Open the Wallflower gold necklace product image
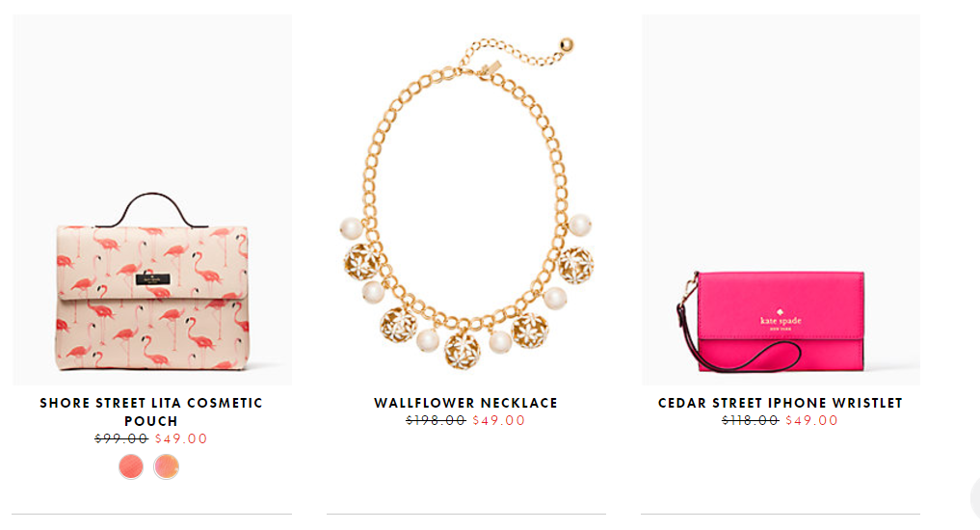 [x=467, y=200]
